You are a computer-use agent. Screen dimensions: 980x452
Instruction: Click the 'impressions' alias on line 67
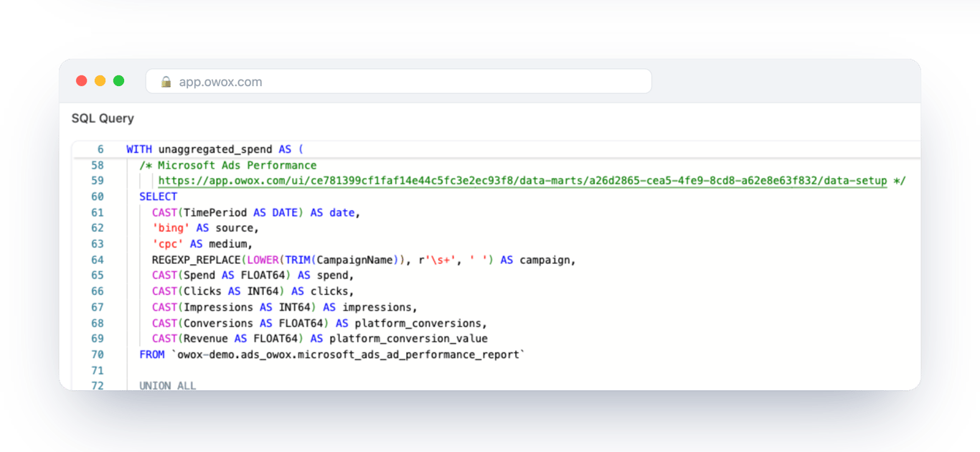pos(377,307)
